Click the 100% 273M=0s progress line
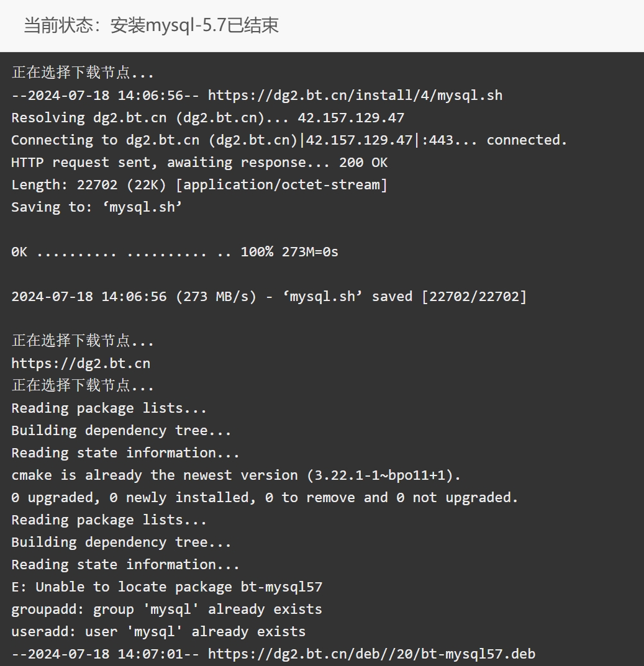 coord(175,252)
